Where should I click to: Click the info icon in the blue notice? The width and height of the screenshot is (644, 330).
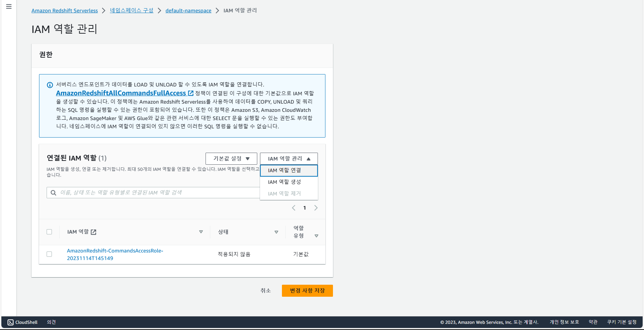point(50,85)
